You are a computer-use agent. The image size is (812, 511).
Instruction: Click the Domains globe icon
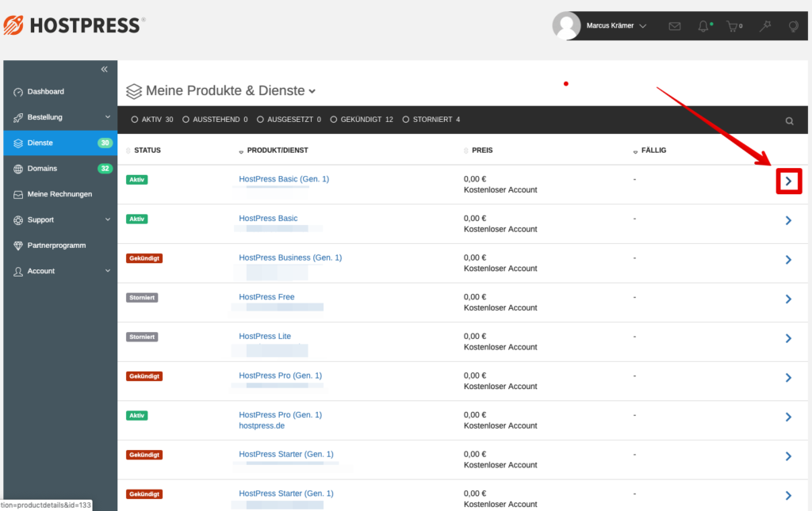tap(18, 169)
